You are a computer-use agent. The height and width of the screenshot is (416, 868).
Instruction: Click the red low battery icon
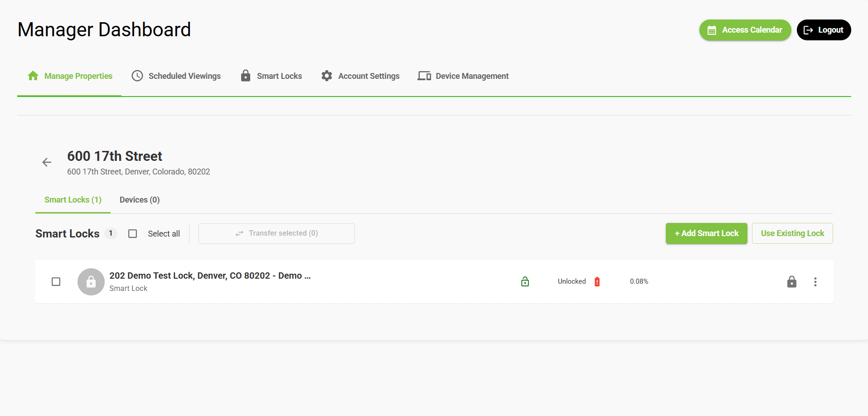[x=597, y=281]
